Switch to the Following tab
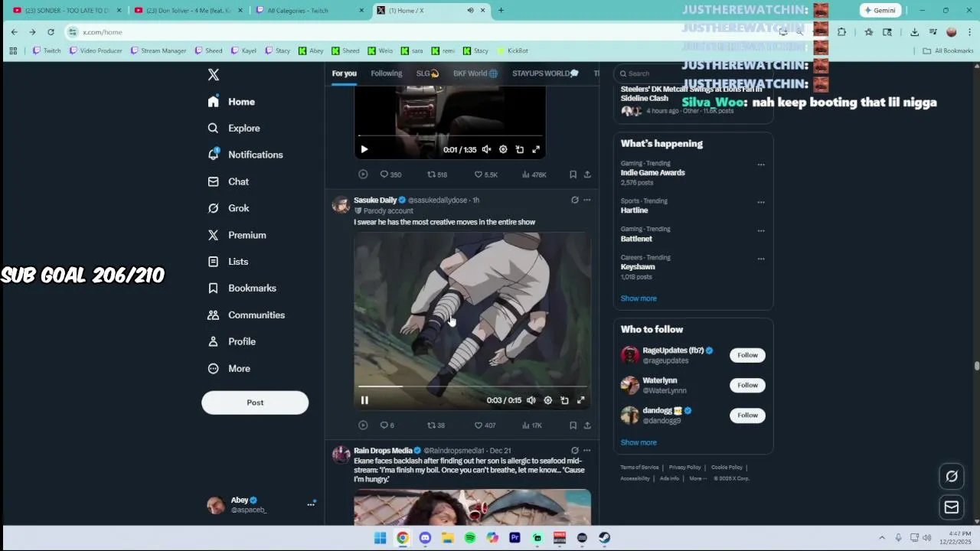This screenshot has height=551, width=980. tap(386, 73)
